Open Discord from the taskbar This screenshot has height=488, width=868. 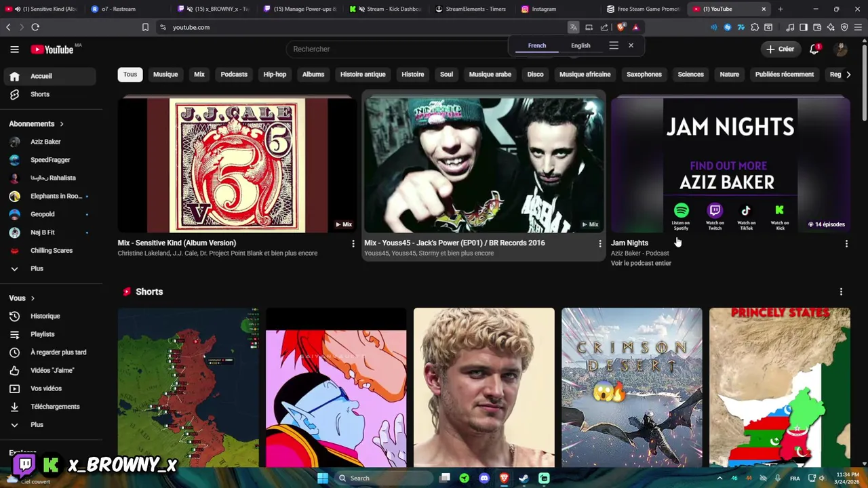(x=484, y=479)
